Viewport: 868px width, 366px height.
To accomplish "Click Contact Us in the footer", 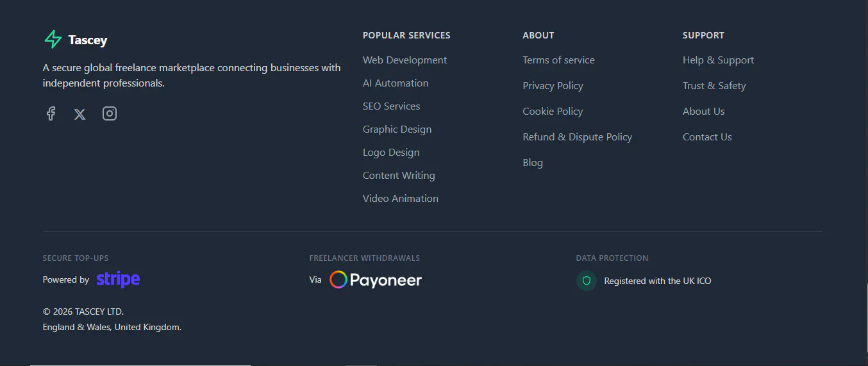I will [707, 137].
